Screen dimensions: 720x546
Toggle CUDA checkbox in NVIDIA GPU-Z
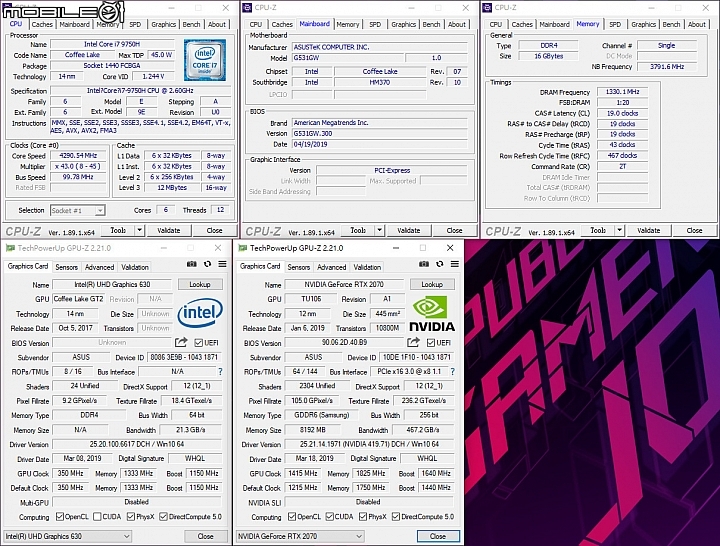[x=329, y=517]
